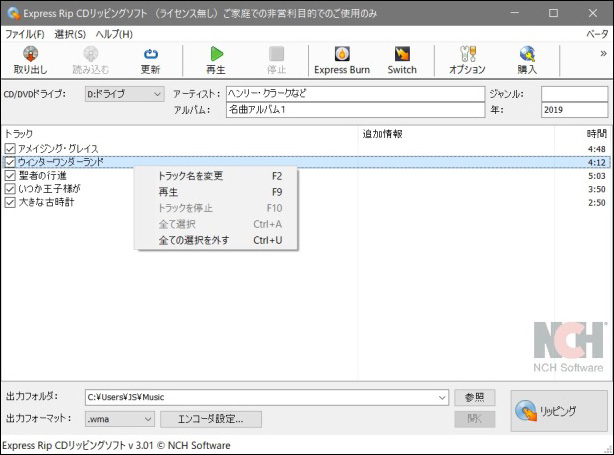Click the アルバム name field
Image resolution: width=614 pixels, height=455 pixels.
click(x=355, y=110)
